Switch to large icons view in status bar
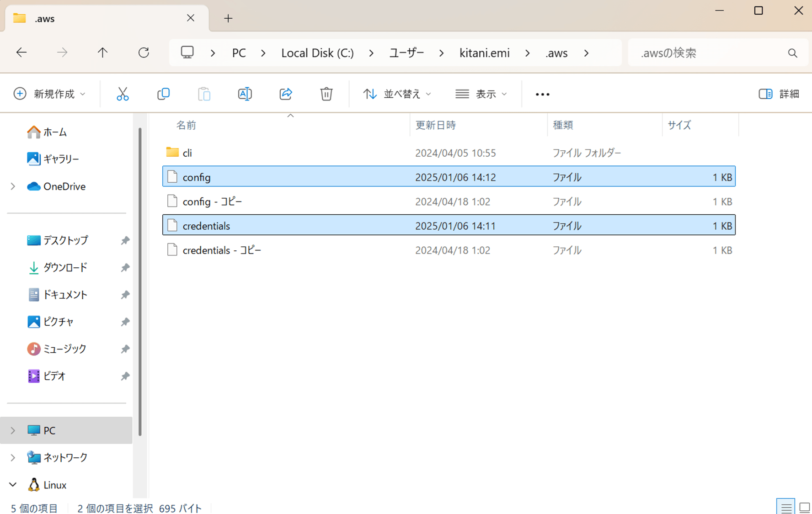 [x=804, y=507]
